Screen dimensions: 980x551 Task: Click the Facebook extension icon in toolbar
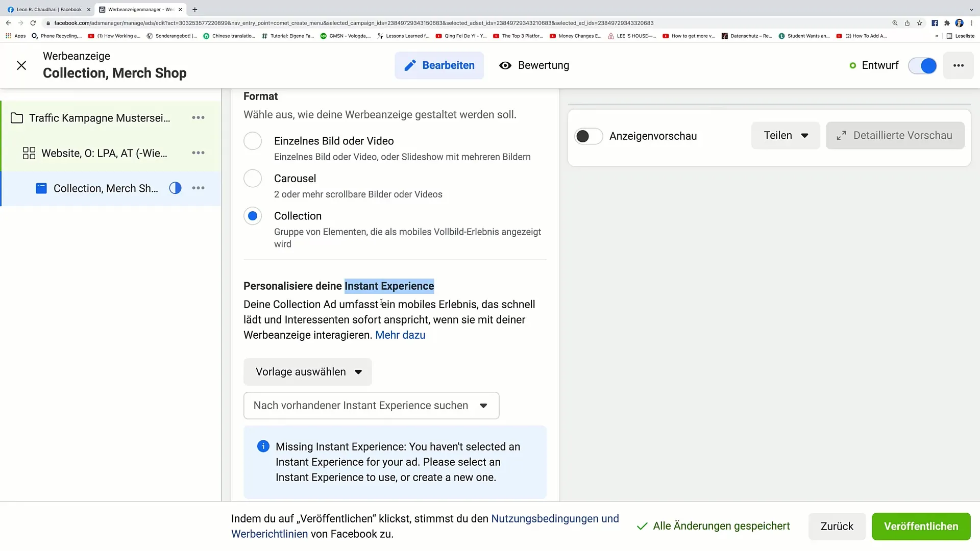935,23
